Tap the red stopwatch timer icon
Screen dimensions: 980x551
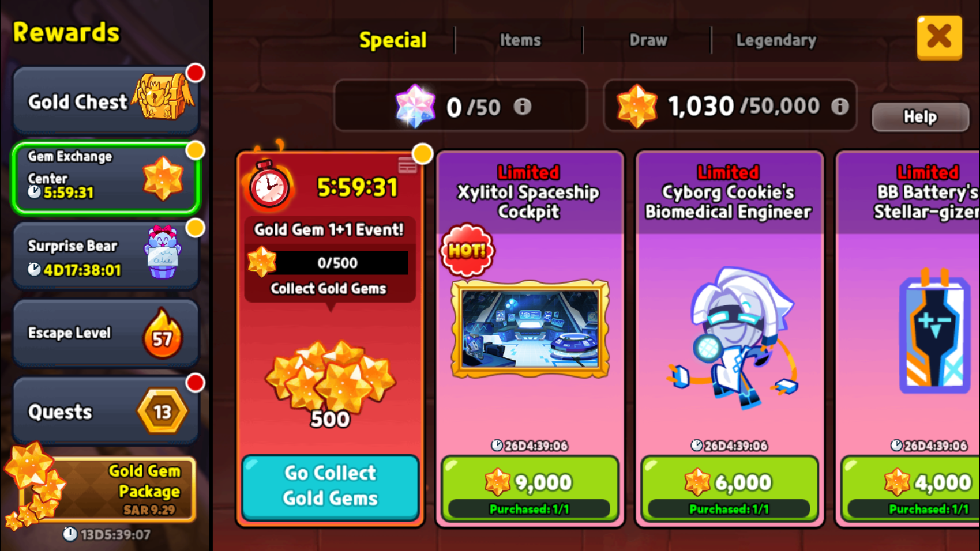[269, 185]
